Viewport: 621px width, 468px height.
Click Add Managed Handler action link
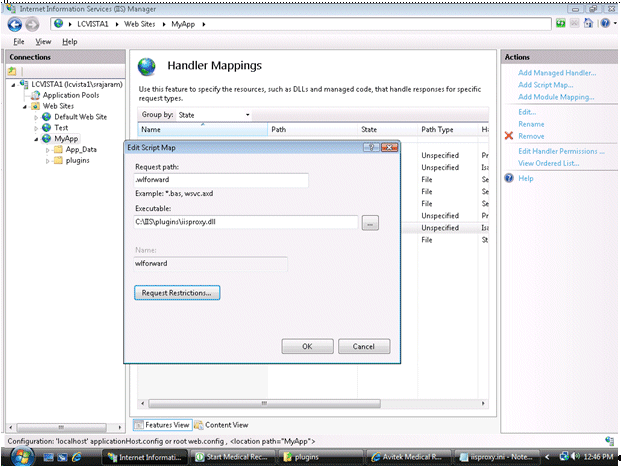557,73
